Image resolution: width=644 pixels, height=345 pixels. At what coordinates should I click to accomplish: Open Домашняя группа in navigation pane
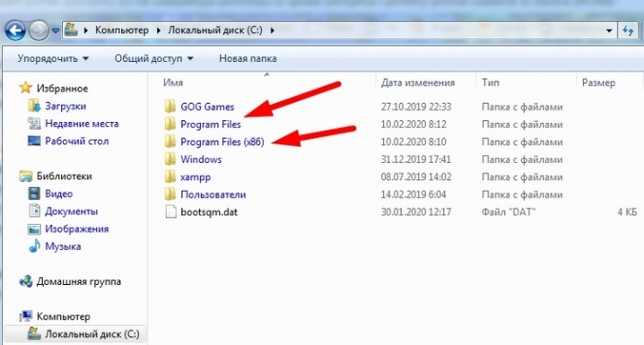click(x=79, y=282)
